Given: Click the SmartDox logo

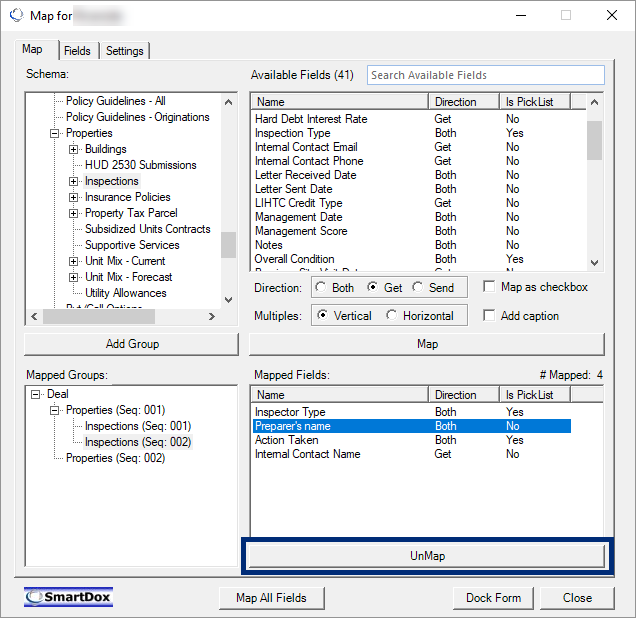Looking at the screenshot, I should pyautogui.click(x=68, y=597).
